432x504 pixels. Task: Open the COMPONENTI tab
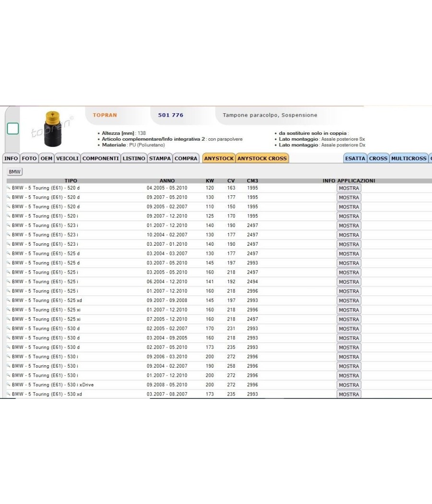101,158
